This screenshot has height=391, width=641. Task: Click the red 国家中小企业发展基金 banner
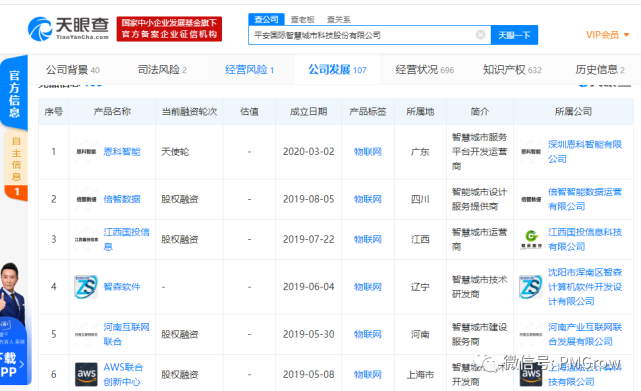point(169,29)
